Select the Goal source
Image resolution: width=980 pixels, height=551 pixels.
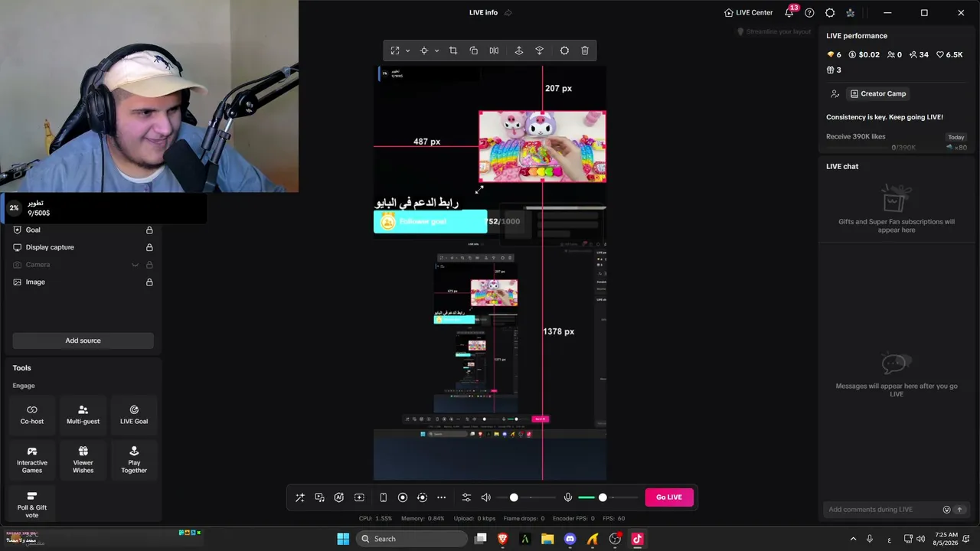83,230
